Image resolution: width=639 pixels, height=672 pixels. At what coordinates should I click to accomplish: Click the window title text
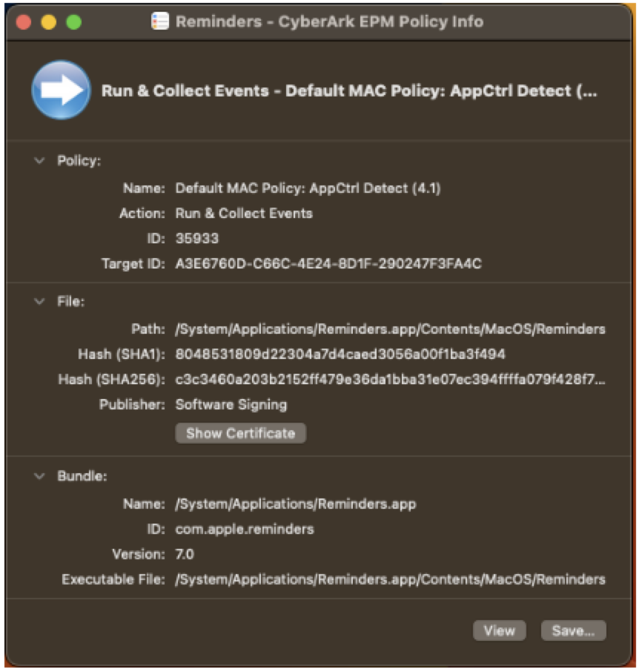pos(331,22)
